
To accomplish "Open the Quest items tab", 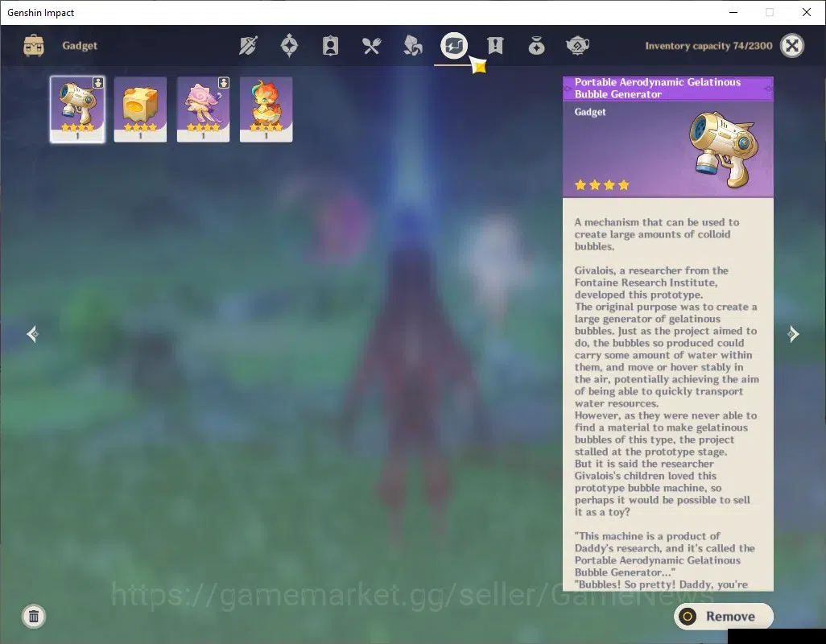I will [x=495, y=46].
